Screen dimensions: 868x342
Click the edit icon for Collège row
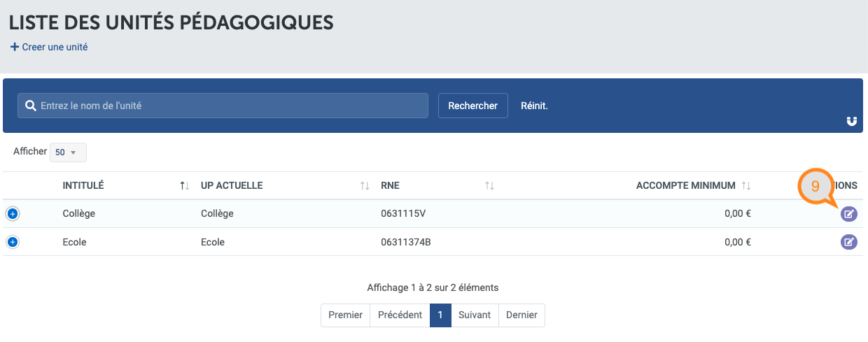848,214
